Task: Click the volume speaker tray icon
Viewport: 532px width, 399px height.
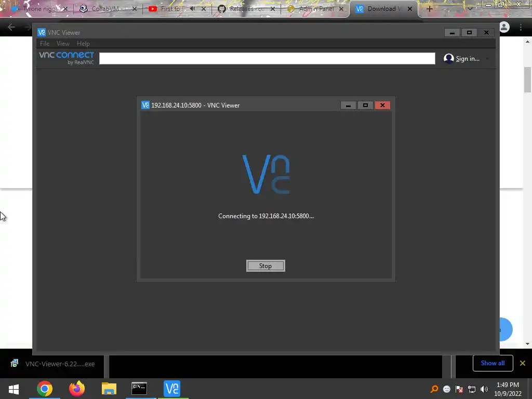Action: [484, 389]
